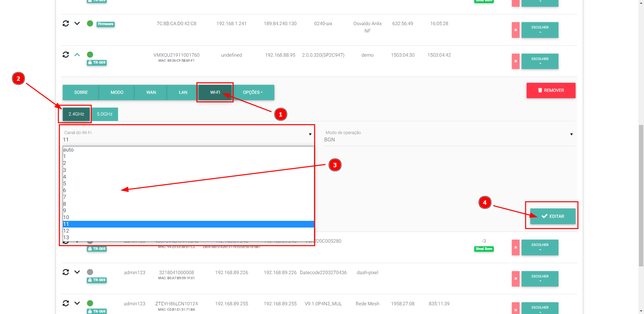Click the BGN operation mode value
644x314 pixels.
tap(329, 140)
